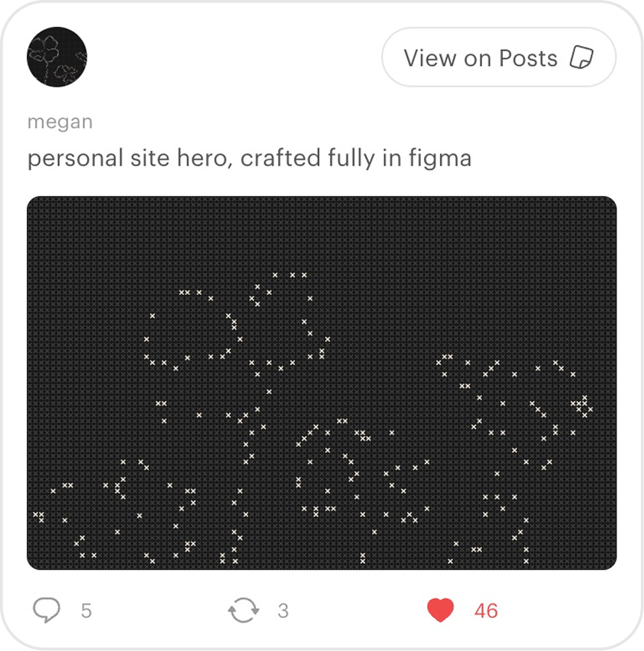The image size is (644, 651).
Task: Open megan's circular profile avatar
Action: pos(57,57)
